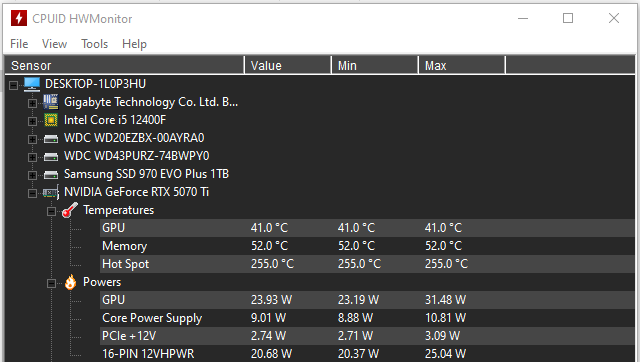This screenshot has width=640, height=362.
Task: Open the Tools menu
Action: (94, 44)
